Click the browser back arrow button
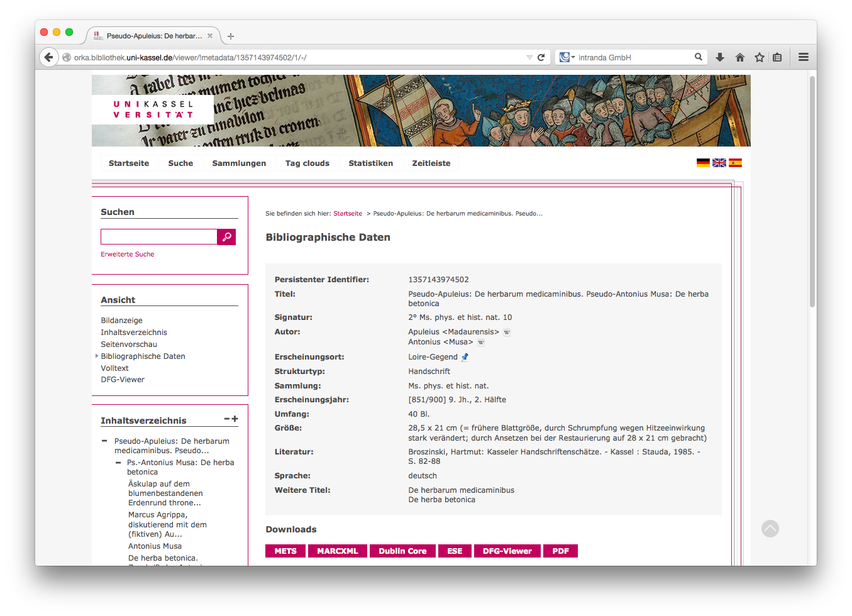Image resolution: width=852 pixels, height=616 pixels. 48,57
